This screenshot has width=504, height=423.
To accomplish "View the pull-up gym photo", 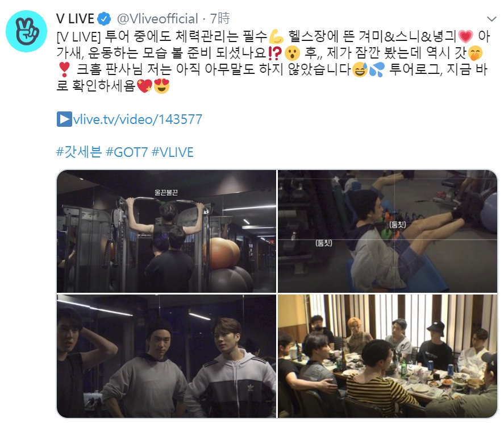I will [x=166, y=231].
